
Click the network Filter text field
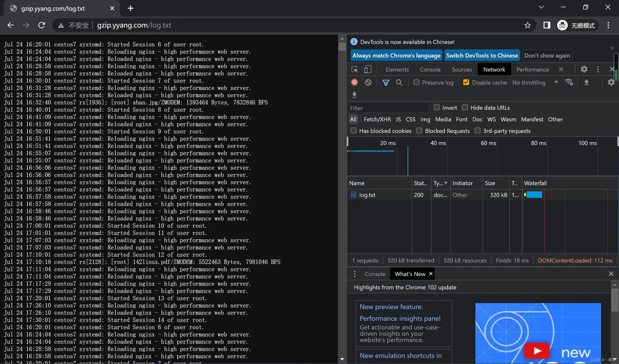click(x=388, y=108)
